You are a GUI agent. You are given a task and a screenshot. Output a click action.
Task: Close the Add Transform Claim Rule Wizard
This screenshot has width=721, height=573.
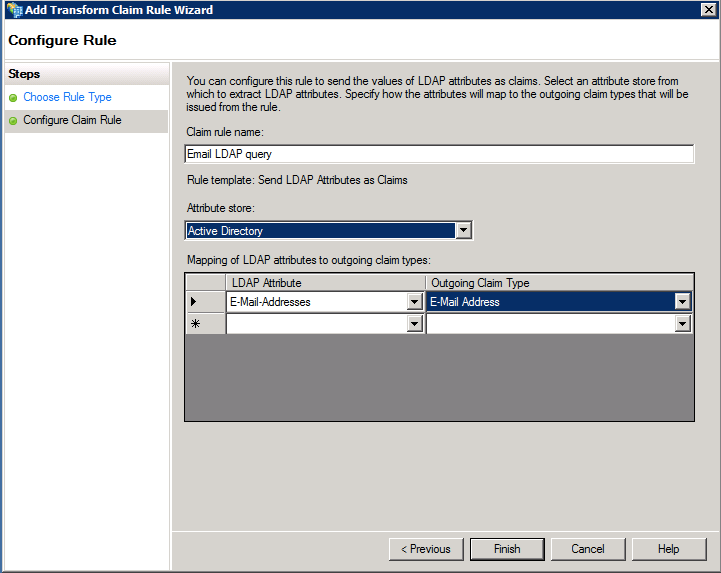(x=707, y=10)
